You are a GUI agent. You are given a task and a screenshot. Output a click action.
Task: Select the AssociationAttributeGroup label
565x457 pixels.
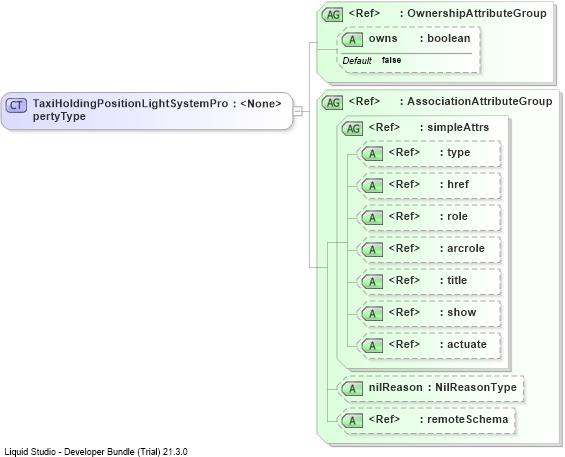[x=480, y=102]
